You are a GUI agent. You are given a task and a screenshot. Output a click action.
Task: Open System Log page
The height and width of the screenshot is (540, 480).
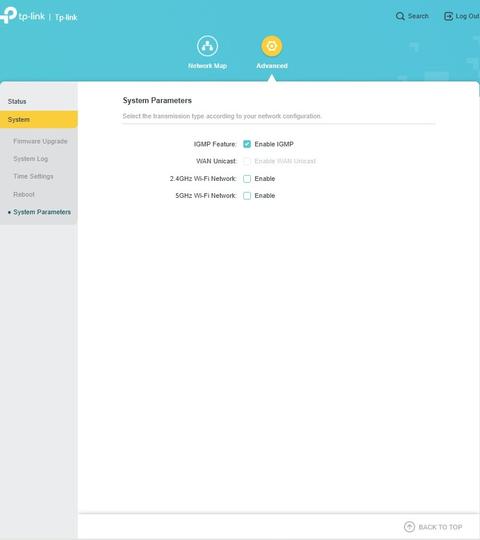(31, 159)
